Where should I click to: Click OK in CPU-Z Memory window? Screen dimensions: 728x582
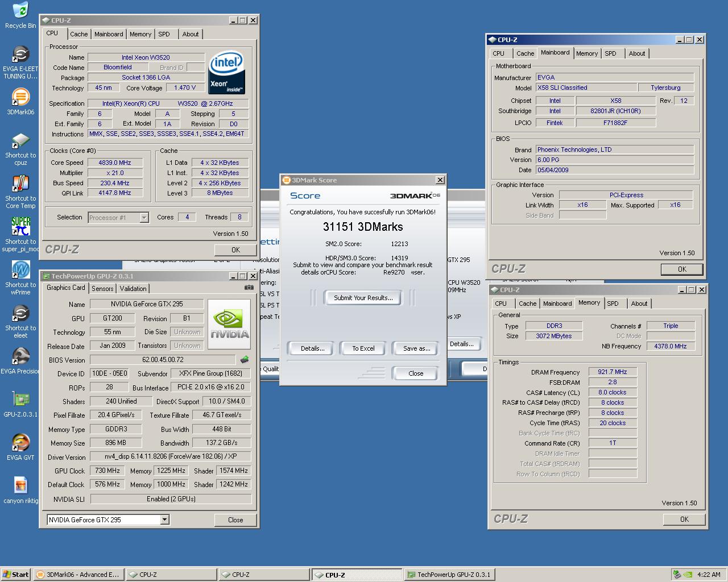click(684, 519)
